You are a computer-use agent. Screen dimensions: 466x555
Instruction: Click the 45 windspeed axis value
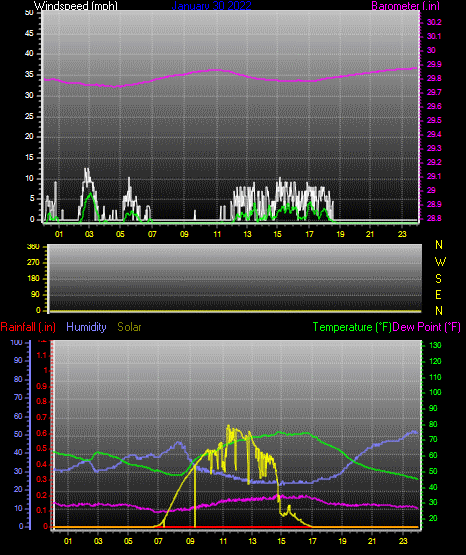tap(29, 34)
